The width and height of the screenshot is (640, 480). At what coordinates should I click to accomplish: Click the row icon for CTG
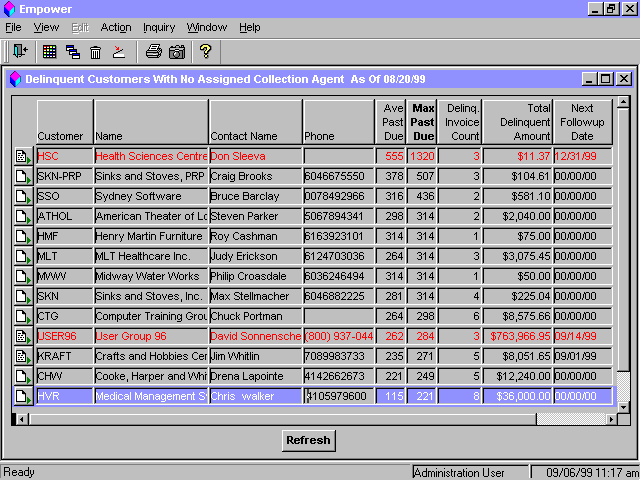[x=23, y=316]
